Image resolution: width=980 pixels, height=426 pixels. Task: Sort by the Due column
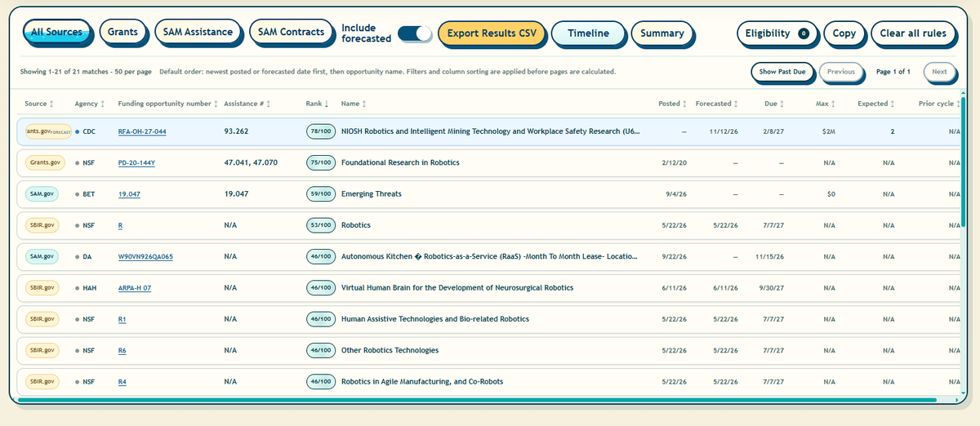pos(775,104)
